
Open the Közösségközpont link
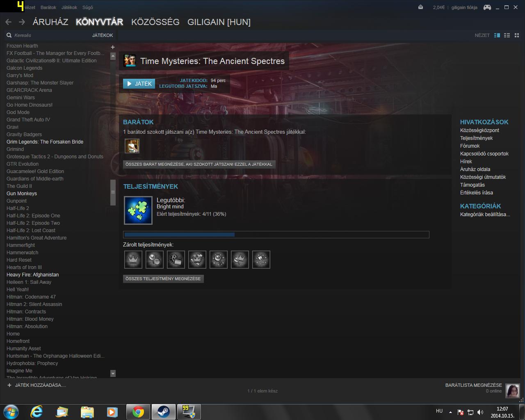(479, 130)
